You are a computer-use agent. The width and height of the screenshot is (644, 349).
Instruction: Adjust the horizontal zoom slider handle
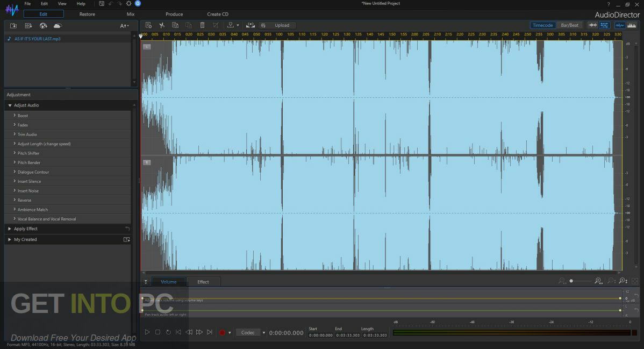click(x=571, y=281)
